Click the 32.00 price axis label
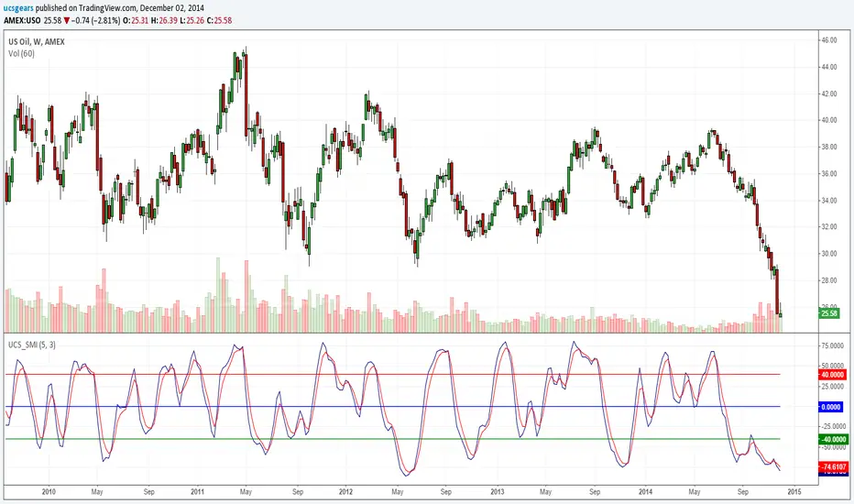This screenshot has width=854, height=504. coord(829,227)
